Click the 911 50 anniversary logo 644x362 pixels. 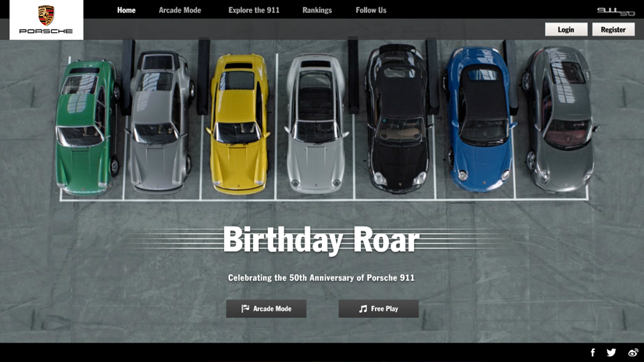[615, 11]
